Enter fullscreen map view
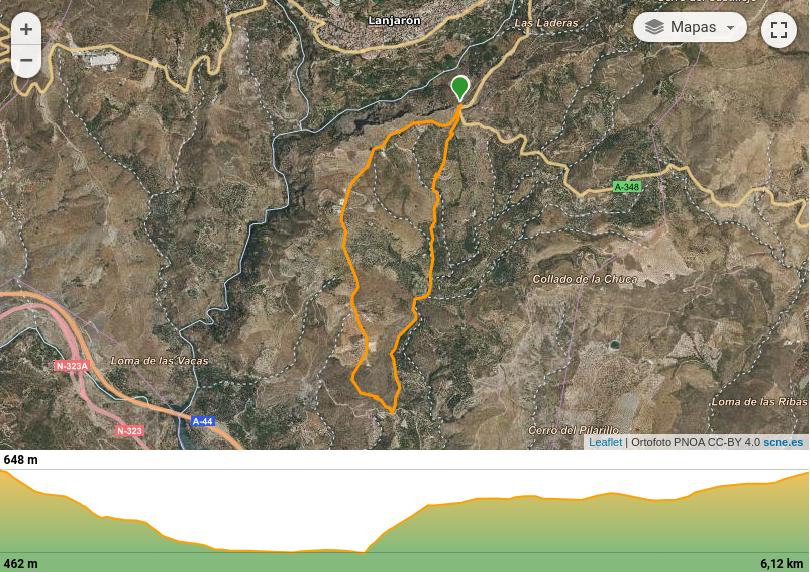This screenshot has height=572, width=810. 778,29
